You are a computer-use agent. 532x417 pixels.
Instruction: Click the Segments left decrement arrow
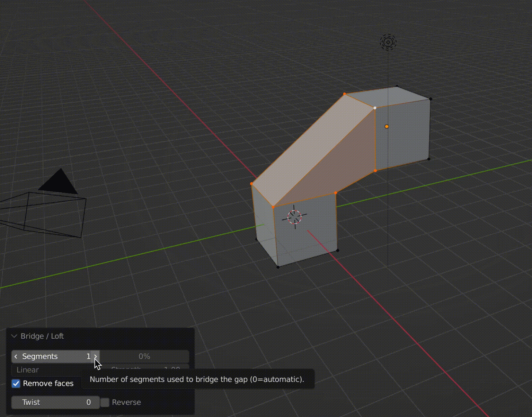click(x=16, y=356)
